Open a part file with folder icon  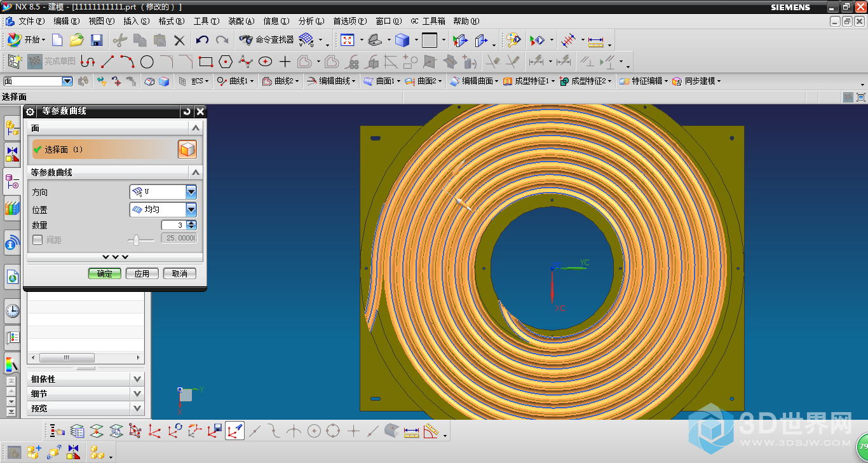76,40
